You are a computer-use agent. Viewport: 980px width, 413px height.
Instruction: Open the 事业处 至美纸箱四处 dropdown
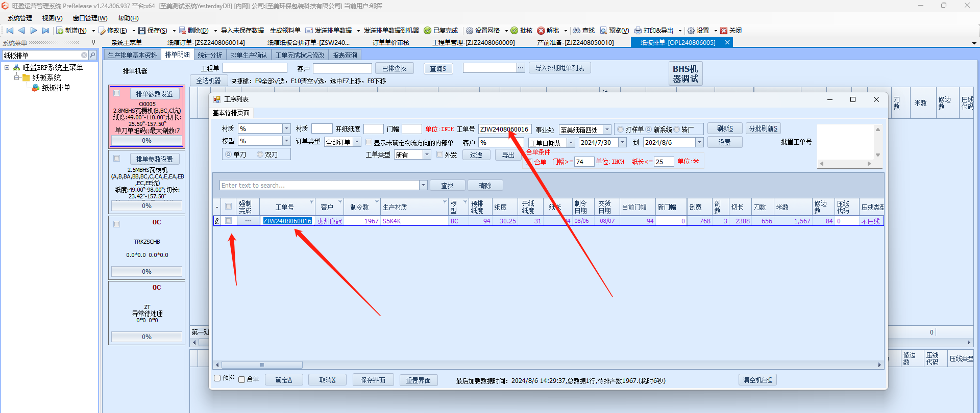pos(607,130)
